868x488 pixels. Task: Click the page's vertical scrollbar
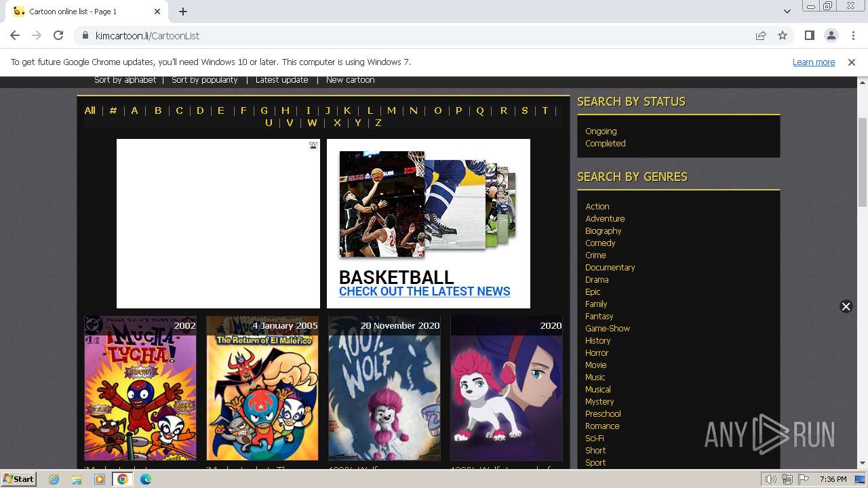click(x=863, y=161)
